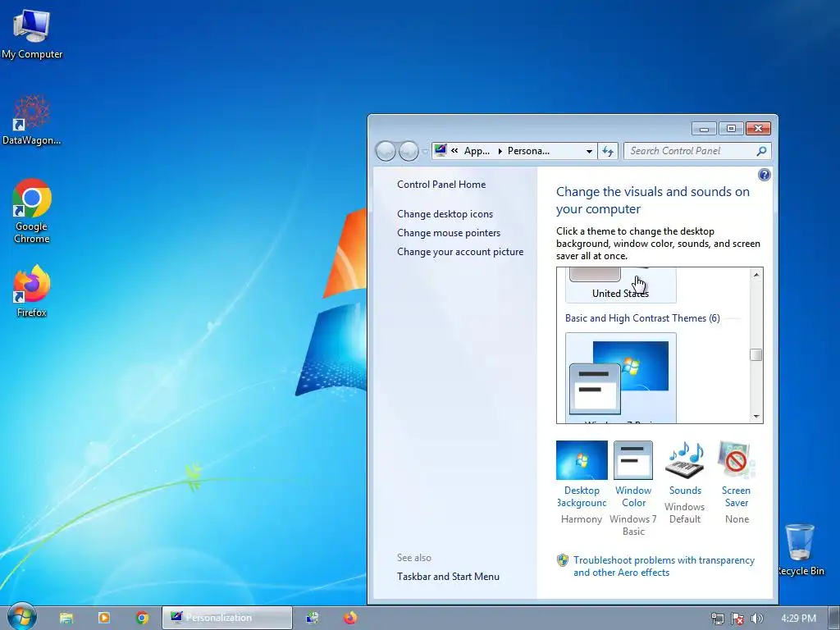Viewport: 840px width, 630px height.
Task: Open the Action Center flag icon
Action: click(737, 619)
